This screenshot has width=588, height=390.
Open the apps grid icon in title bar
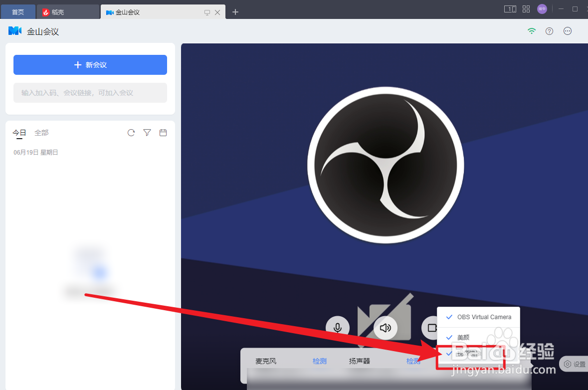pos(526,9)
